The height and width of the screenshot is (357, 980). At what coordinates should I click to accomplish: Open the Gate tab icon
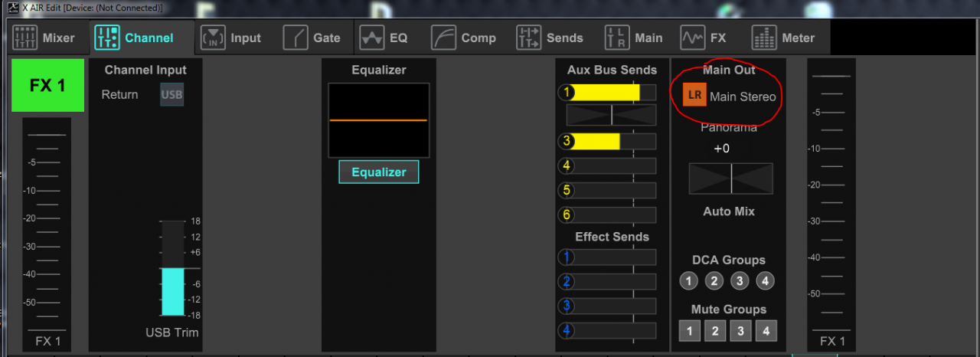(x=296, y=38)
